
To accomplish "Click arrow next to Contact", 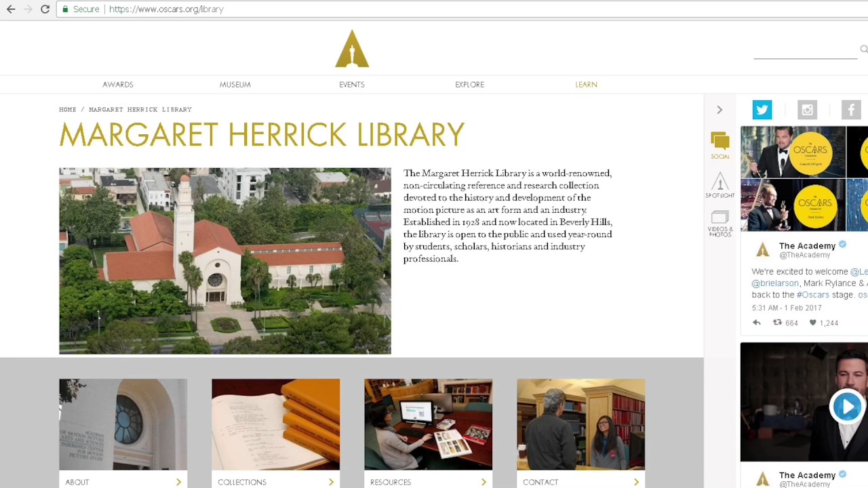I will point(636,482).
